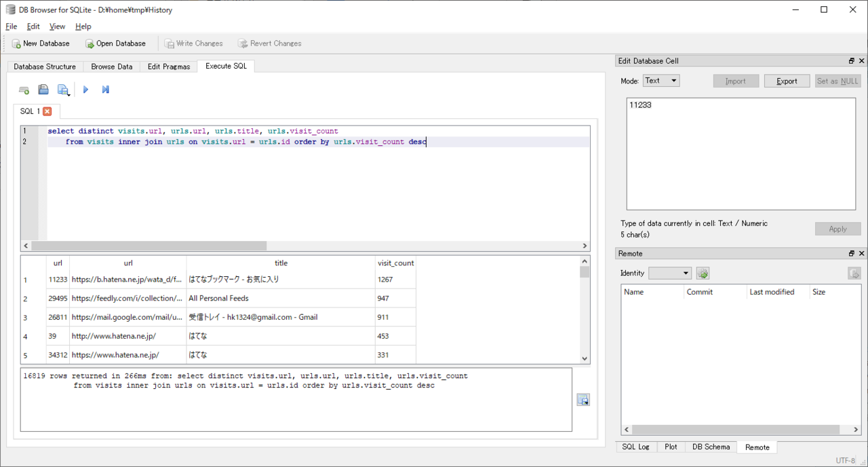Float the Edit Database Cell panel
The height and width of the screenshot is (467, 868).
click(852, 61)
